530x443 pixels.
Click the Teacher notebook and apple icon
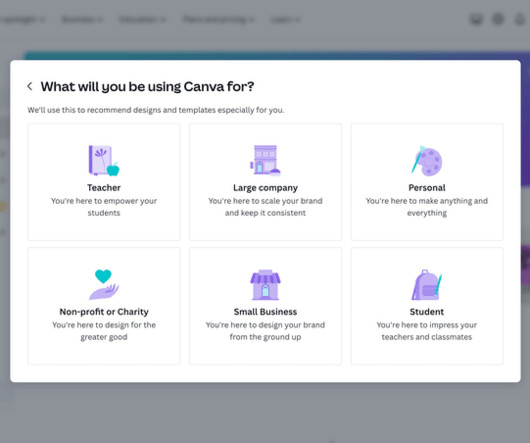pos(104,161)
